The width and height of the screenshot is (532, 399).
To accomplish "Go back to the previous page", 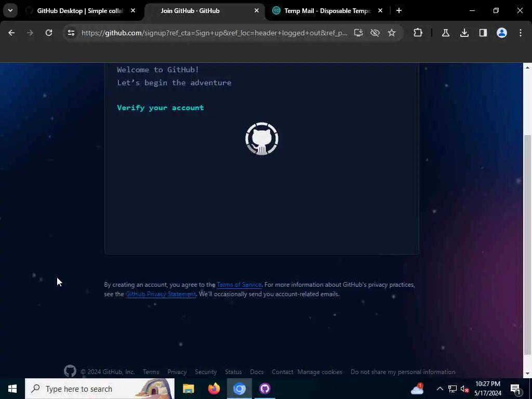I will click(x=11, y=33).
